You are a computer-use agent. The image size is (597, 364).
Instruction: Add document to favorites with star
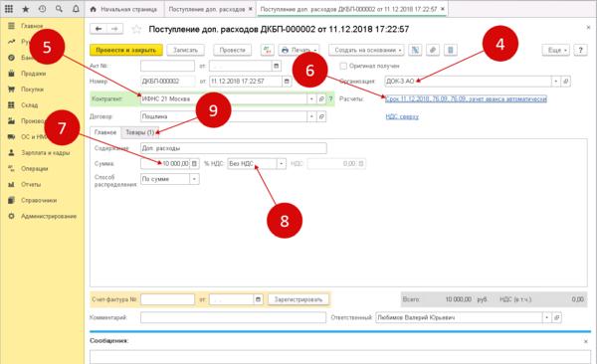[136, 29]
